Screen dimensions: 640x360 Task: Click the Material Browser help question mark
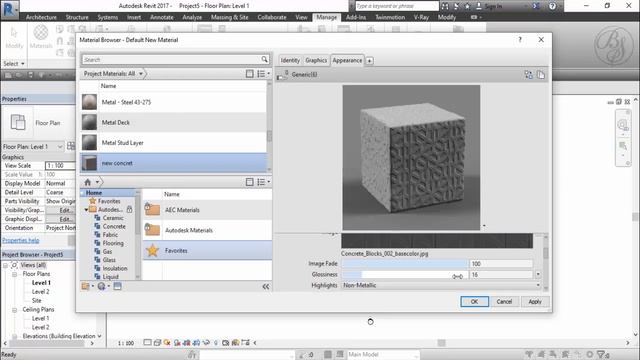click(520, 40)
